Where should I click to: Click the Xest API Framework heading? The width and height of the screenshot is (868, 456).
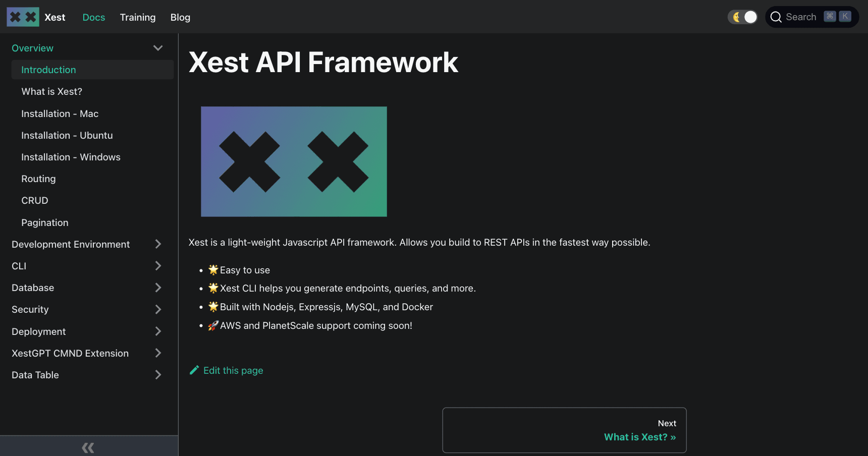[323, 63]
